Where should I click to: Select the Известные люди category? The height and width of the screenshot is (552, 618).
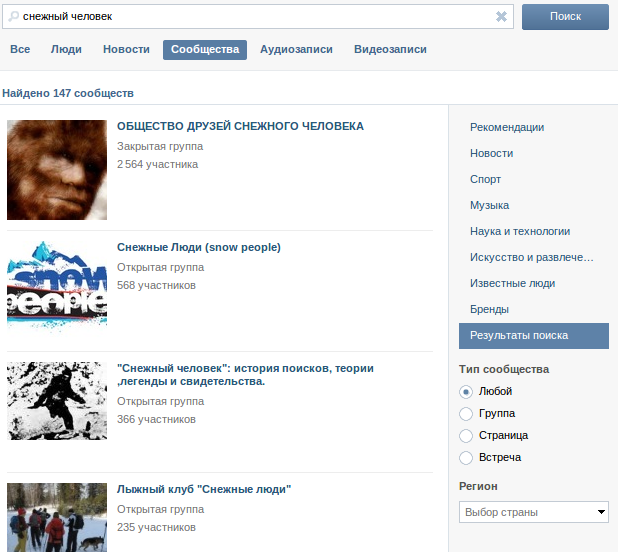coord(512,283)
